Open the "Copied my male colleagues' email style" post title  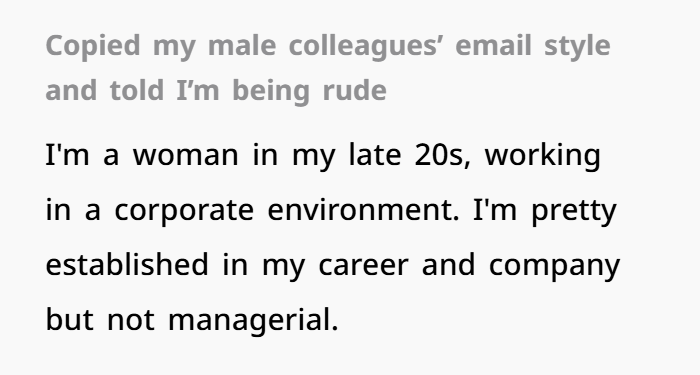coord(328,68)
